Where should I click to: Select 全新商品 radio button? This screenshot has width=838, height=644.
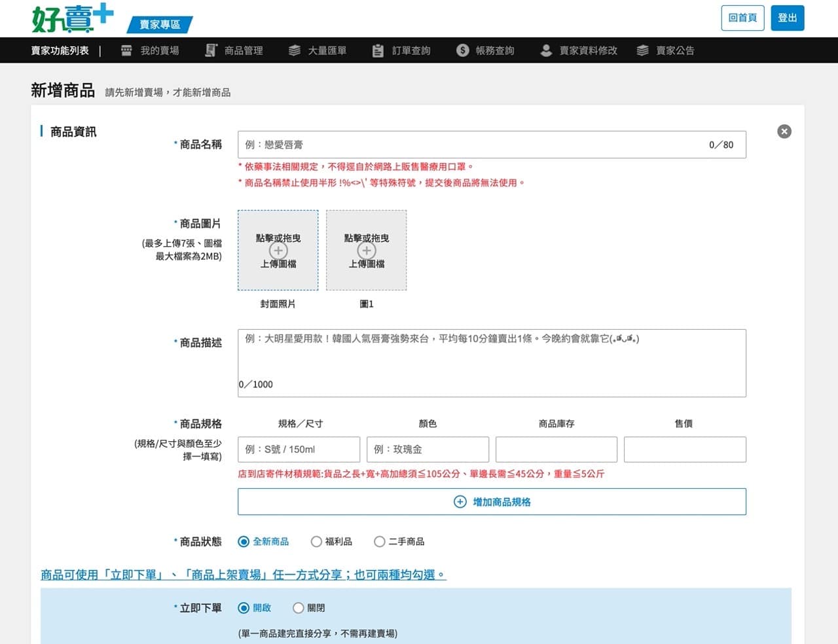click(244, 542)
